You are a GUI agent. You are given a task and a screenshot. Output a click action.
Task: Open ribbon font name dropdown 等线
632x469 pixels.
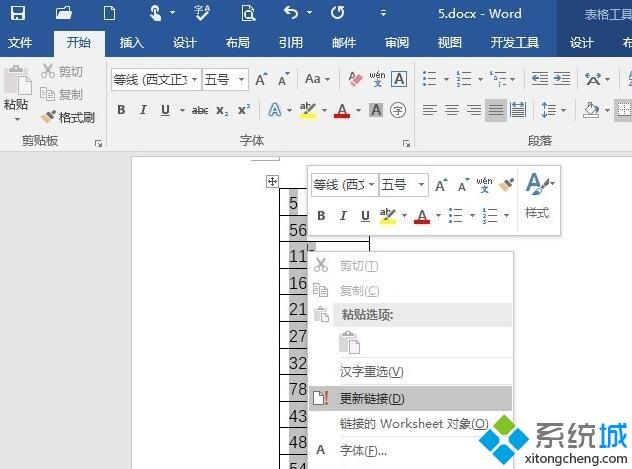(194, 79)
